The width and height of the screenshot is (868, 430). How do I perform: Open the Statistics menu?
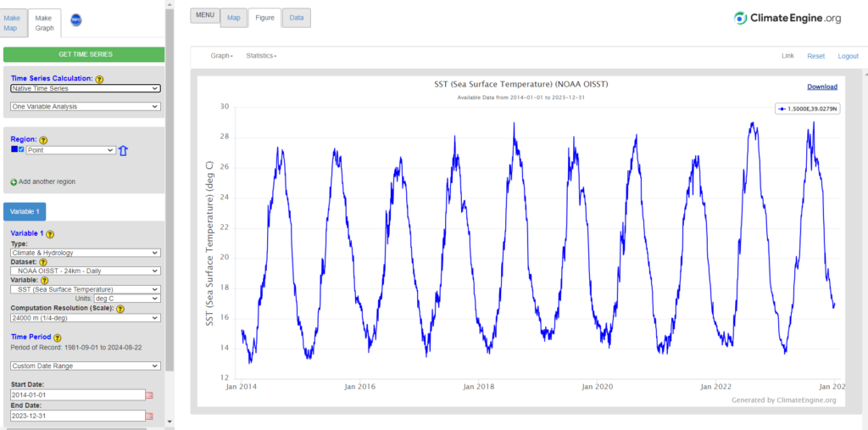(x=261, y=56)
